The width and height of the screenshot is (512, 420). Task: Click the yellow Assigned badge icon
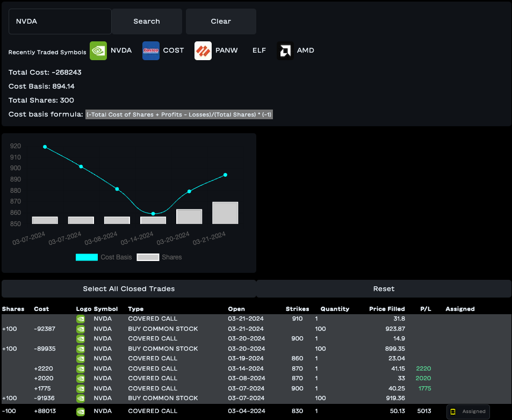[x=453, y=411]
